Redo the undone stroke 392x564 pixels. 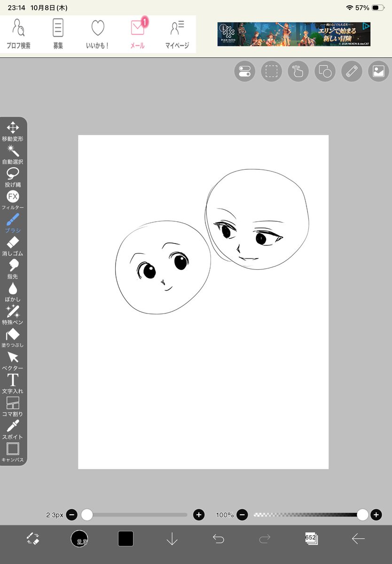tap(265, 539)
